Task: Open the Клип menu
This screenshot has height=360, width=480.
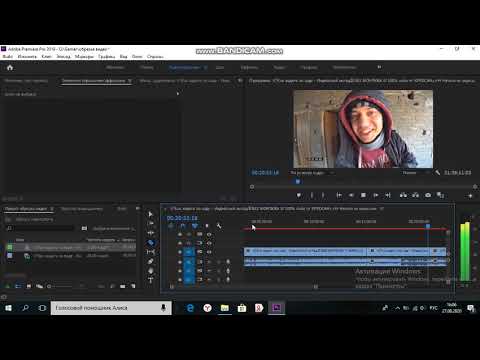Action: coord(46,57)
